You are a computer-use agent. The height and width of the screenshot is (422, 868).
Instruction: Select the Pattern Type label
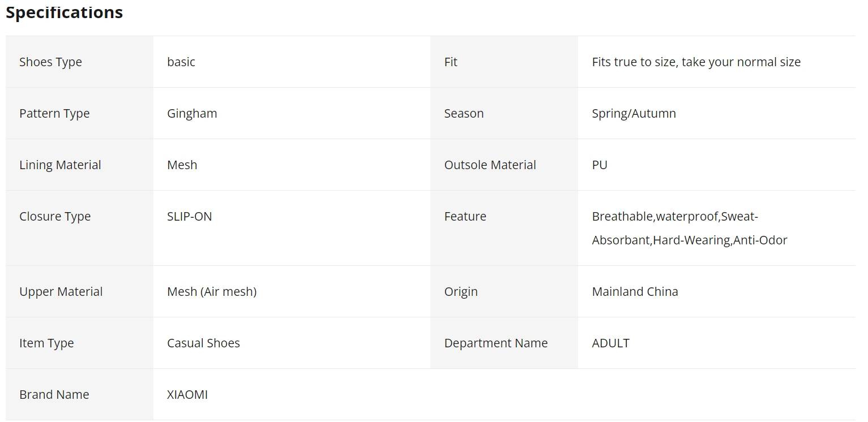coord(54,113)
